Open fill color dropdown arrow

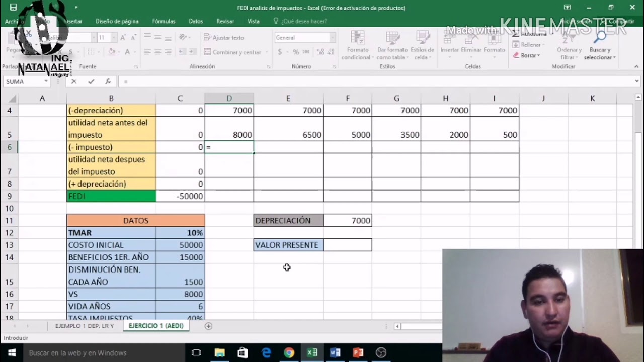(x=118, y=52)
